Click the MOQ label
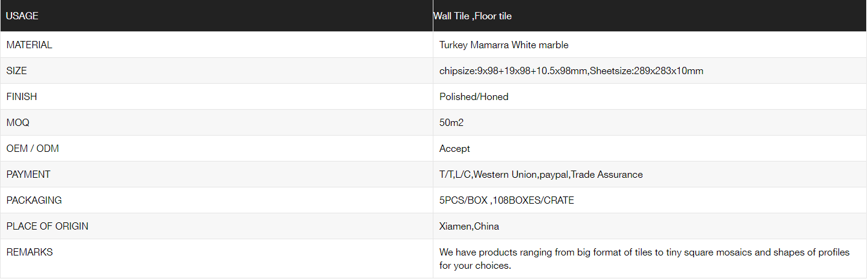The image size is (868, 279). pos(18,122)
